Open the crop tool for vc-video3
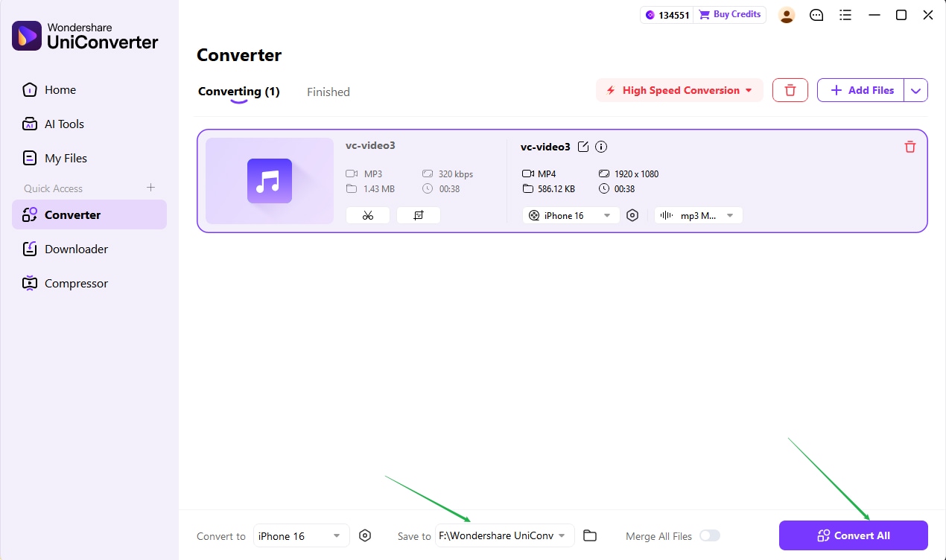 tap(419, 215)
